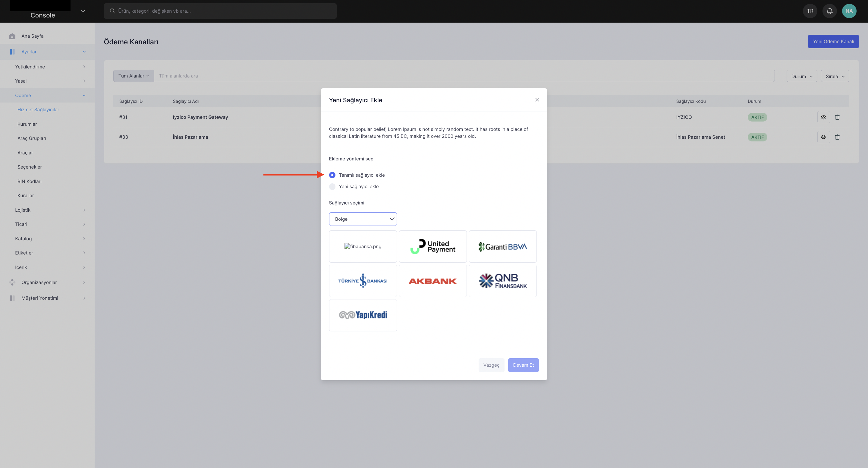Click the Sağlayıcı ID column header
This screenshot has height=468, width=868.
click(131, 101)
